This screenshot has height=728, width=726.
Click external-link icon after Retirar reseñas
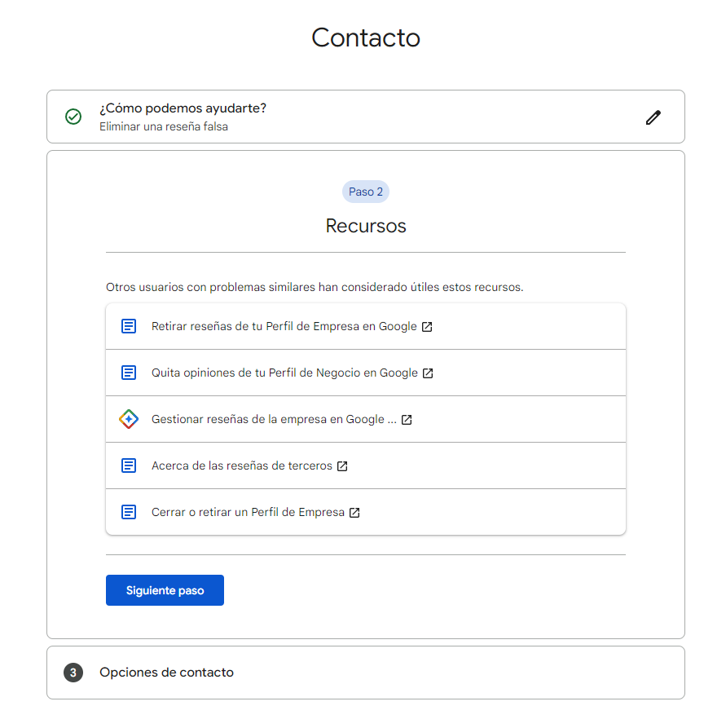(x=427, y=327)
